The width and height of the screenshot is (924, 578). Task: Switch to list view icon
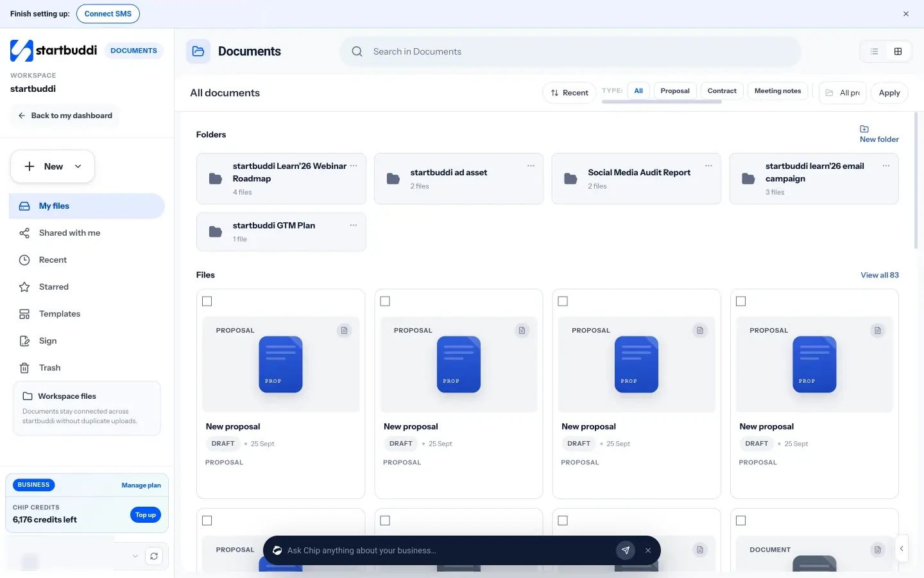tap(874, 51)
